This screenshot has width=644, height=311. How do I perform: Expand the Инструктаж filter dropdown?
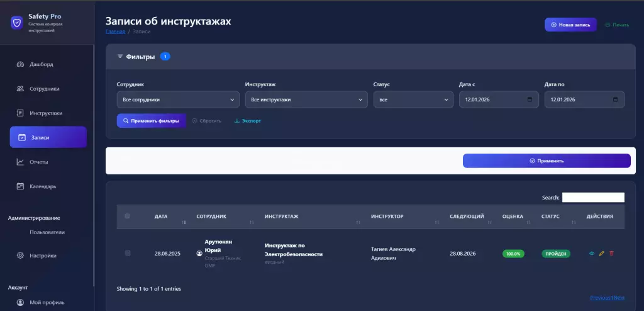(306, 99)
